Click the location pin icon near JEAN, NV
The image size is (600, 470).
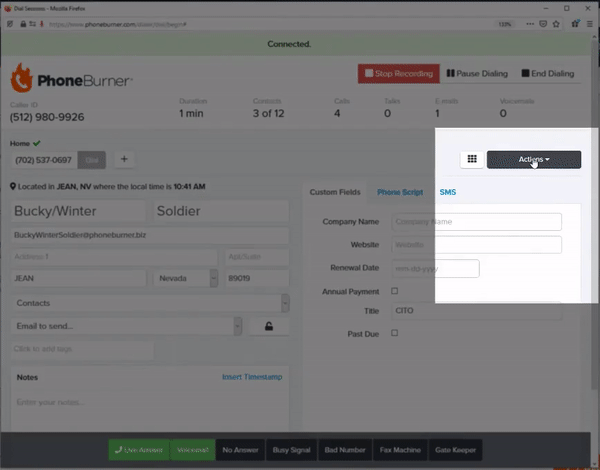tap(13, 187)
